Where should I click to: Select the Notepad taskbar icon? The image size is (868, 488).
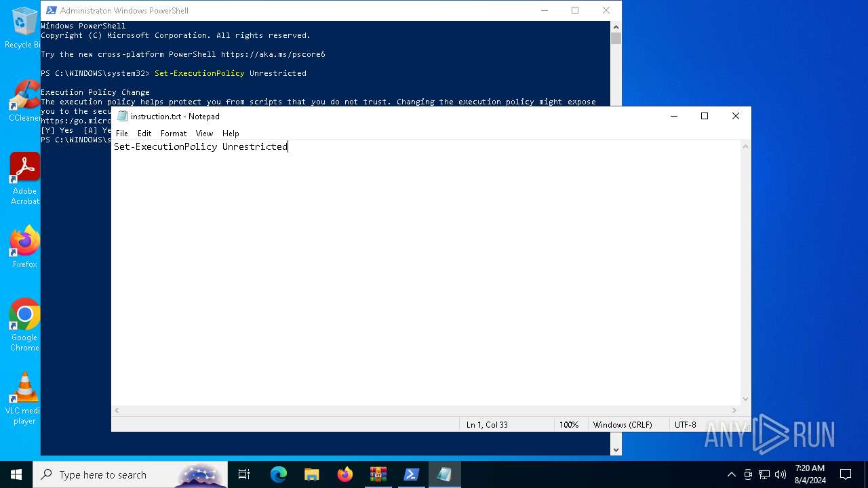click(445, 474)
